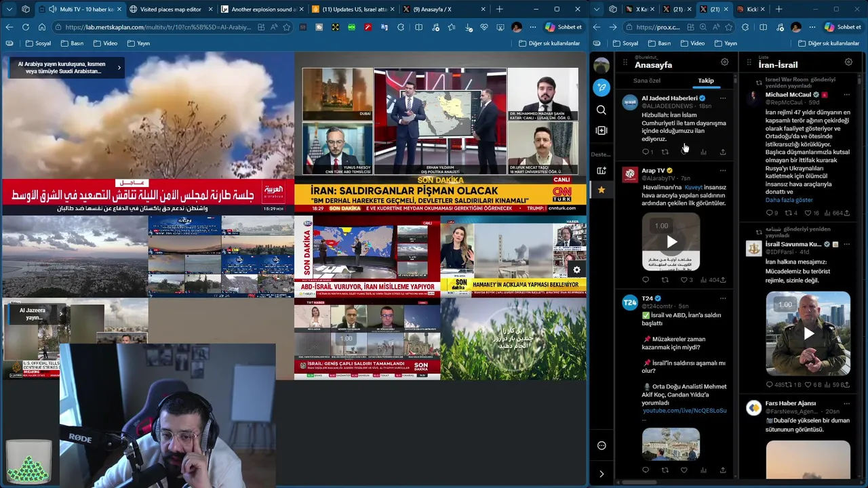Image resolution: width=868 pixels, height=488 pixels.
Task: Select the Visited places map editor tab
Action: 171,9
